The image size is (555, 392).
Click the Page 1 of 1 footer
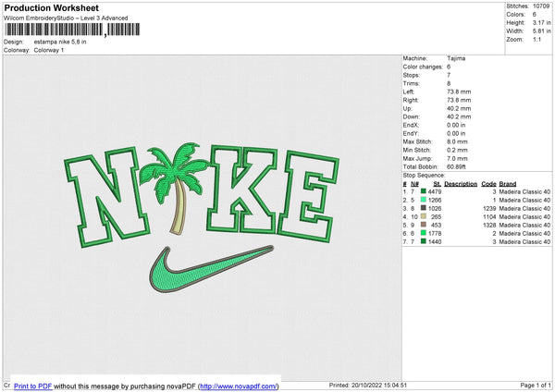(x=536, y=385)
